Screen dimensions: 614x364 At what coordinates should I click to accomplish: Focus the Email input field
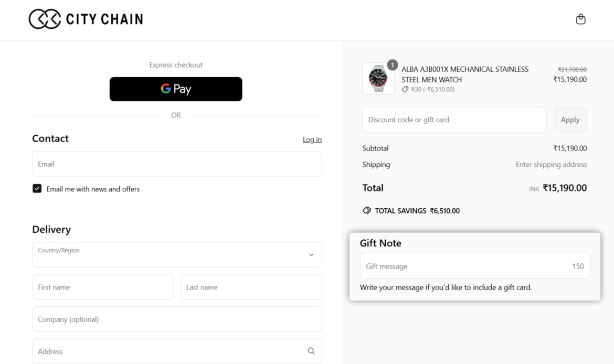[177, 164]
